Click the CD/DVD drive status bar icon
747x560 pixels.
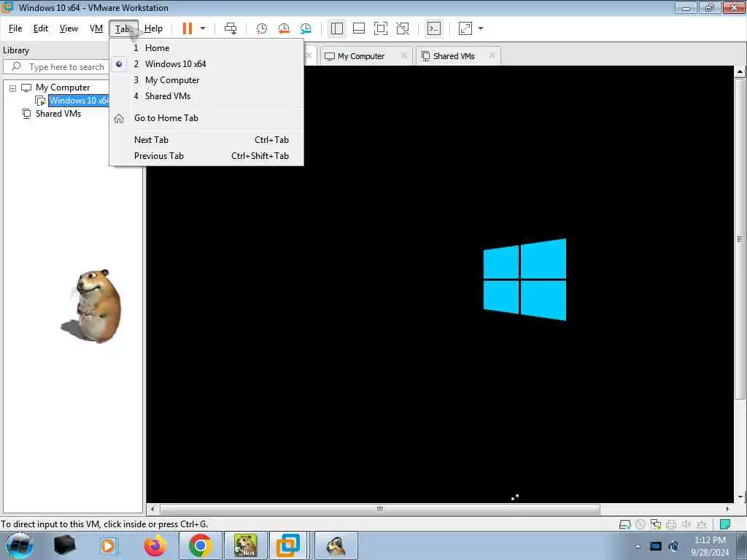640,525
